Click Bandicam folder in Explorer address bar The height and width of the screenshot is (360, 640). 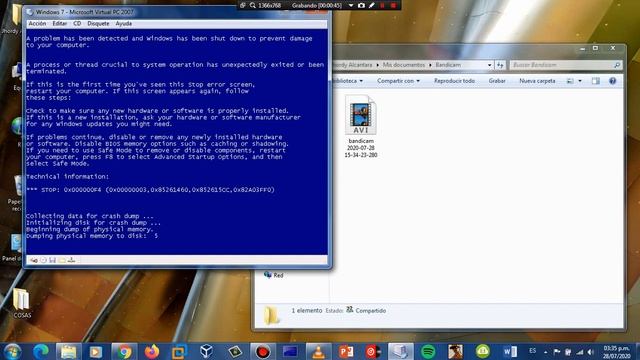pos(448,65)
